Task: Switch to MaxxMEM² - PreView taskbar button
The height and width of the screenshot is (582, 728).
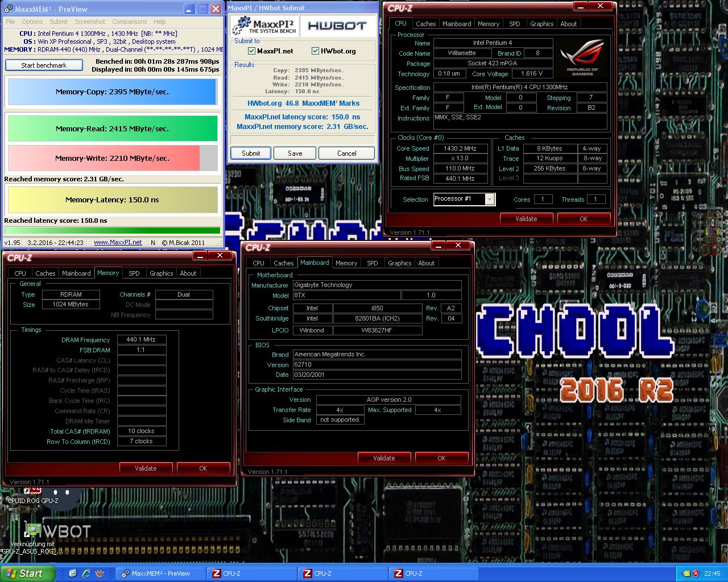Action: coord(161,573)
